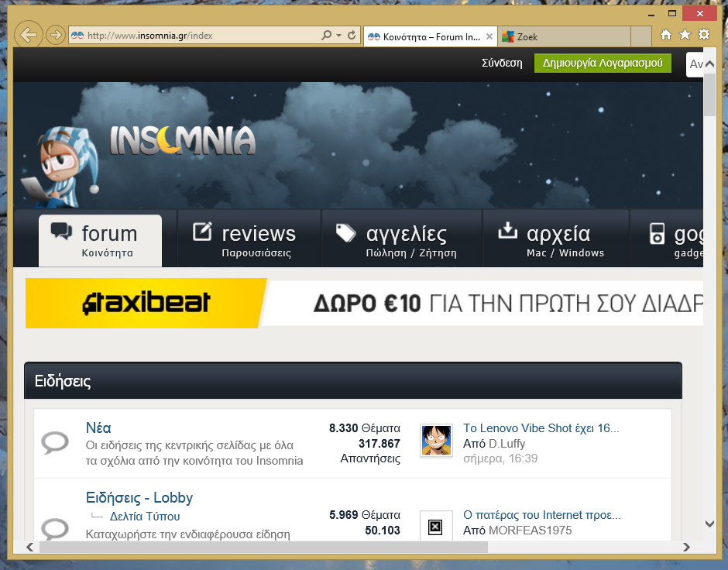Click the σήμερα, 16:39 timestamp
This screenshot has width=728, height=570.
(x=500, y=458)
